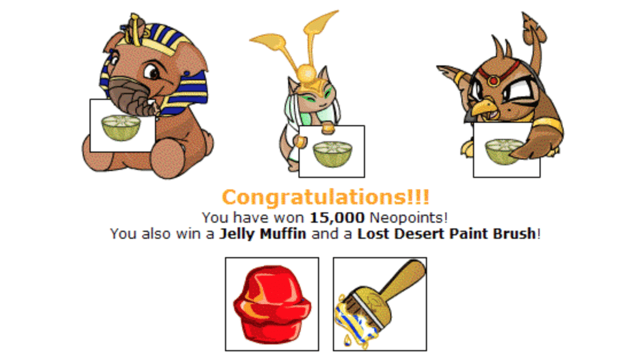Click the Eyrie's yellow beak

(484, 108)
